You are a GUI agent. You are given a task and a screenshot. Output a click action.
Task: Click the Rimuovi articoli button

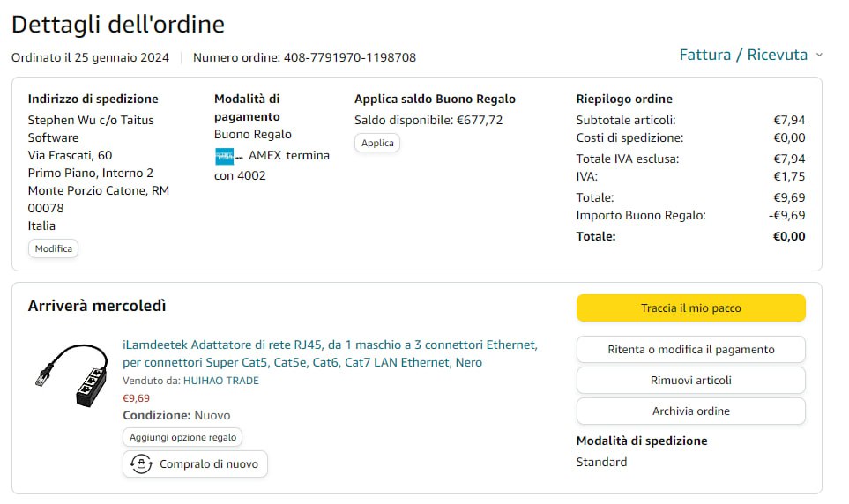690,381
